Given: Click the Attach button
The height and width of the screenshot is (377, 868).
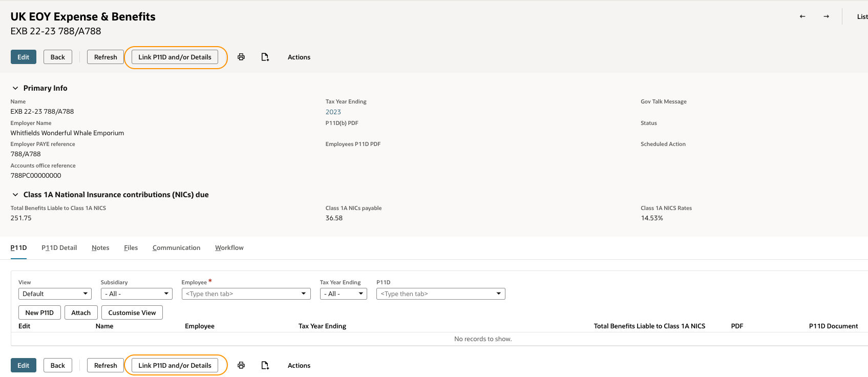Looking at the screenshot, I should pos(81,312).
